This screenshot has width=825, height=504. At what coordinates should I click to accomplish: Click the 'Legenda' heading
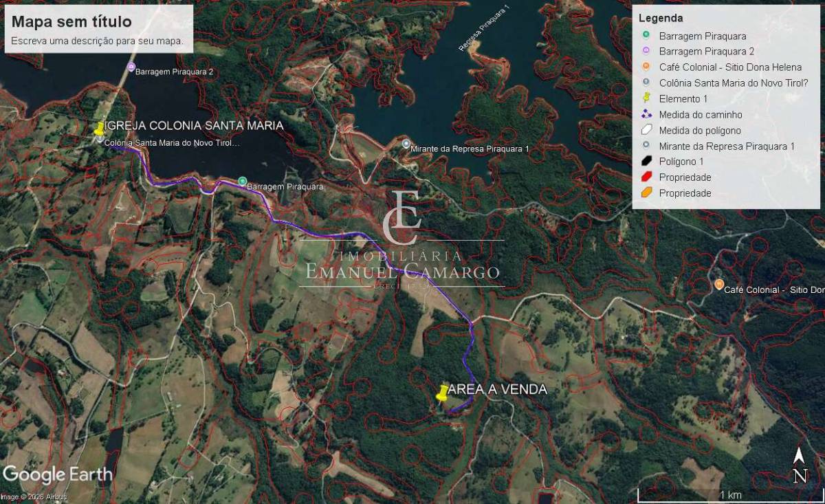(x=661, y=19)
